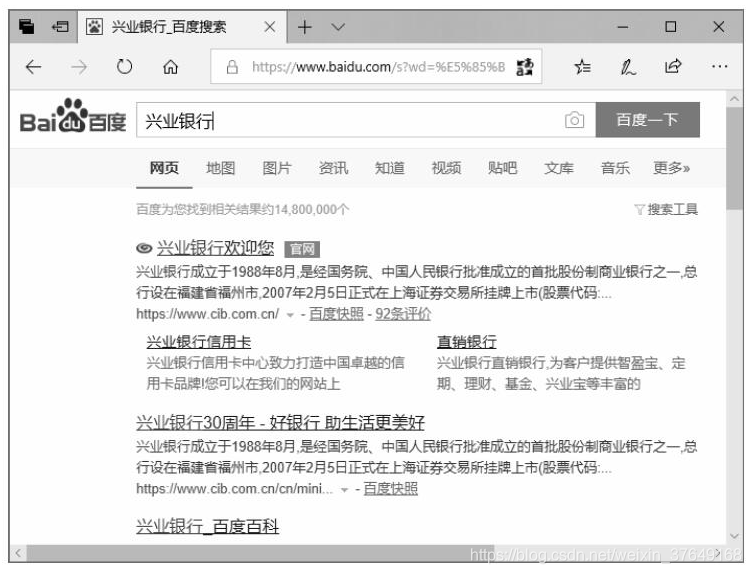Click the tabs overview icon at top-left
This screenshot has width=752, height=574.
point(26,26)
